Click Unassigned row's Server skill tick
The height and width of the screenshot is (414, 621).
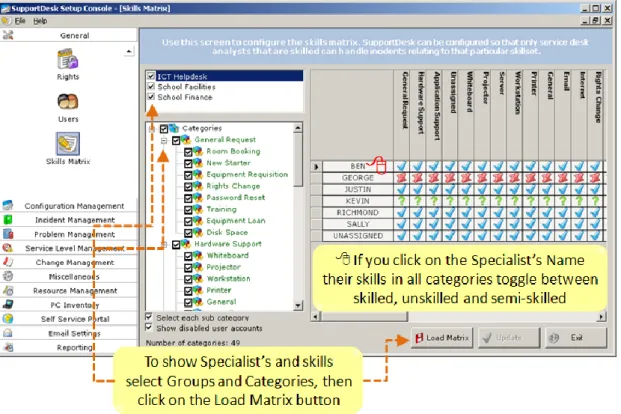499,236
